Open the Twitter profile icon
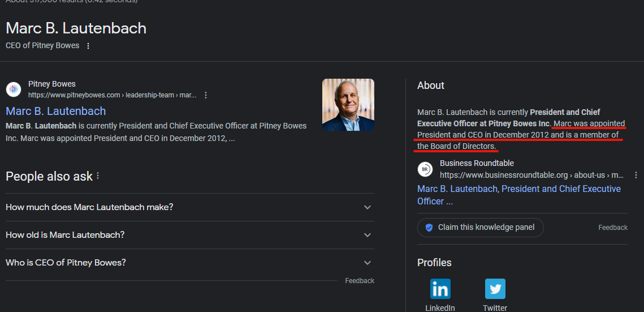 click(x=495, y=289)
